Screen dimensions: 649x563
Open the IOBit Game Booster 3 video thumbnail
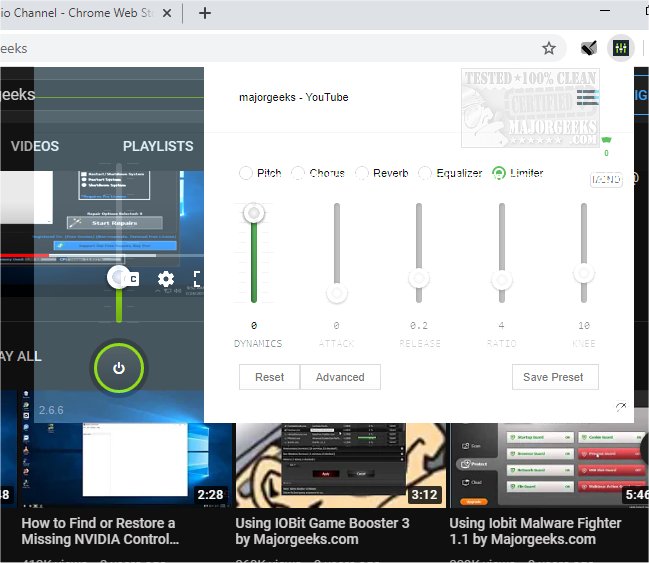(x=341, y=465)
